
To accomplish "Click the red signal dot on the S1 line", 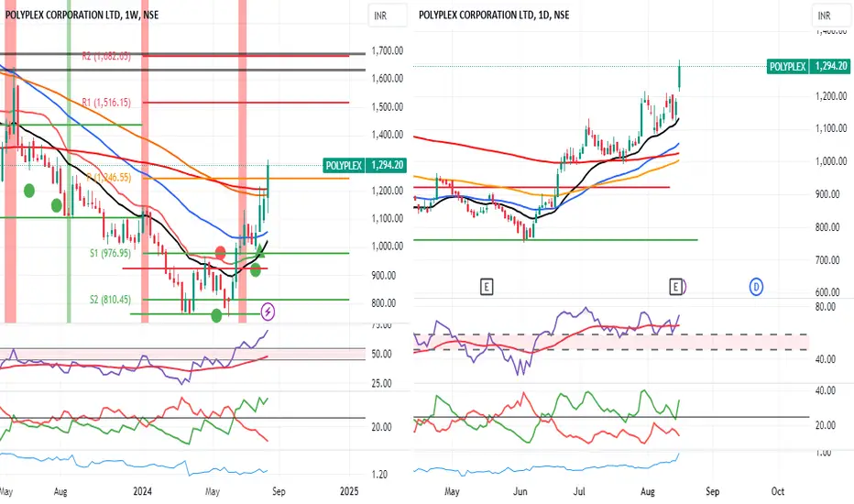I will click(x=220, y=253).
